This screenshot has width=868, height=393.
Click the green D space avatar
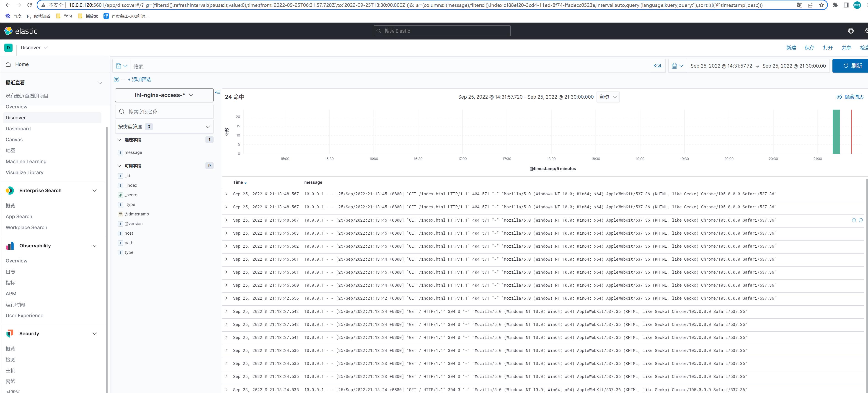click(x=8, y=47)
